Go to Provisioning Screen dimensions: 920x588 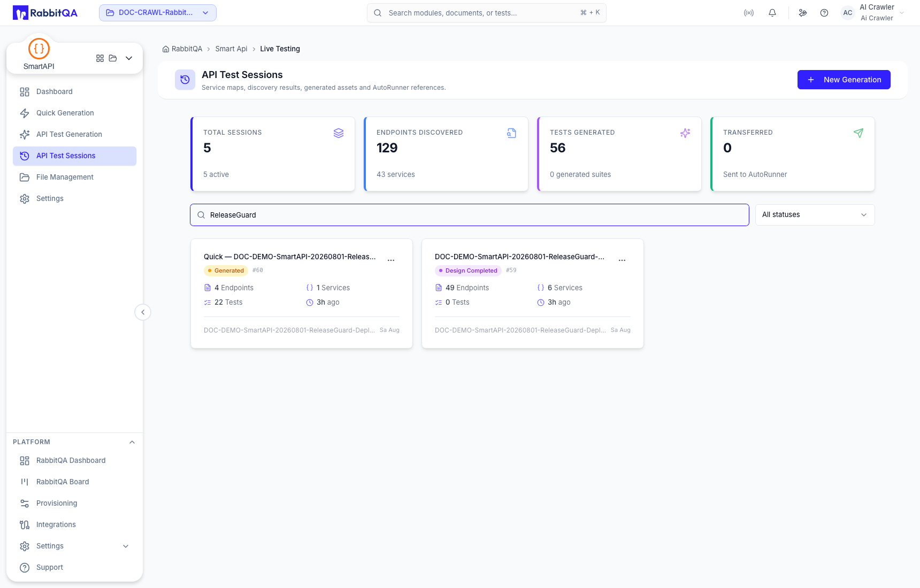[x=74, y=504]
